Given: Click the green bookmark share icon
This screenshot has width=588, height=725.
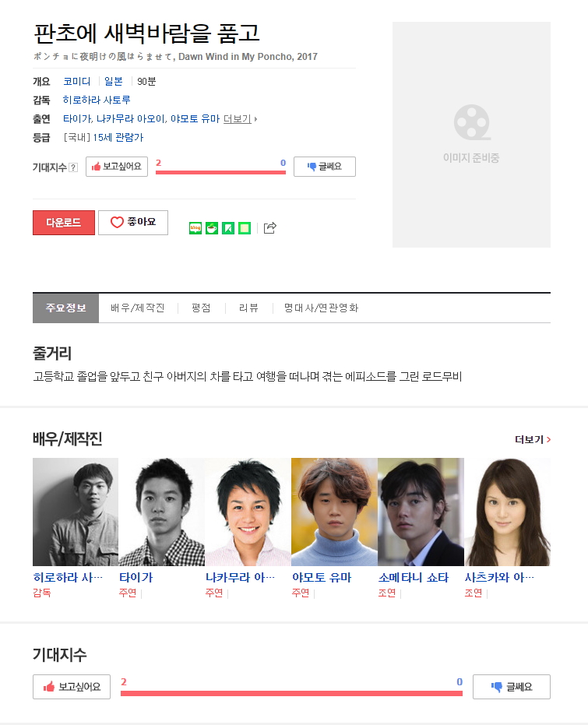Looking at the screenshot, I should coord(228,228).
